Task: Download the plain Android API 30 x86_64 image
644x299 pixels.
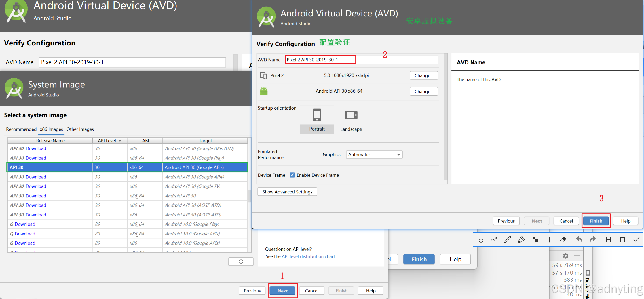Action: [x=36, y=196]
